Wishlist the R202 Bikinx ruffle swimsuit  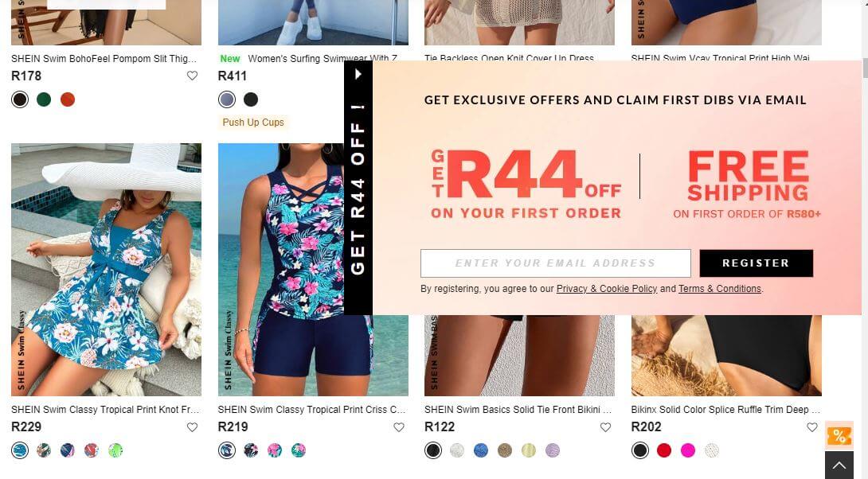pyautogui.click(x=812, y=427)
